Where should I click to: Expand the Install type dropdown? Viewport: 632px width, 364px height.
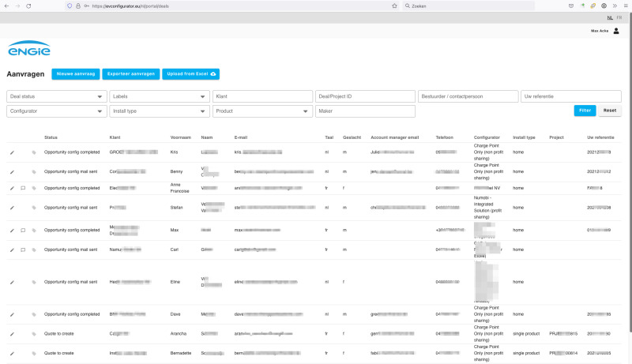pos(159,111)
